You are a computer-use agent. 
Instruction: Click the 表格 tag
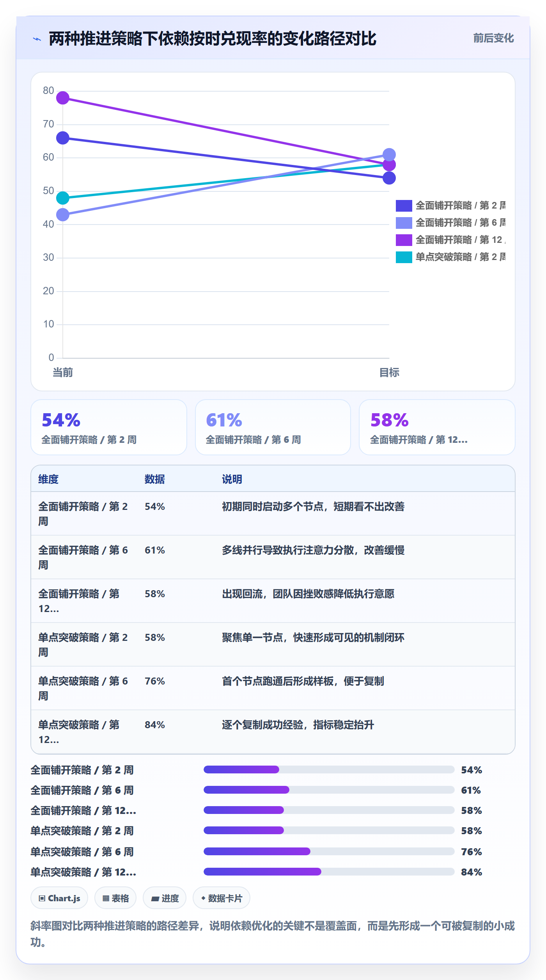[115, 898]
